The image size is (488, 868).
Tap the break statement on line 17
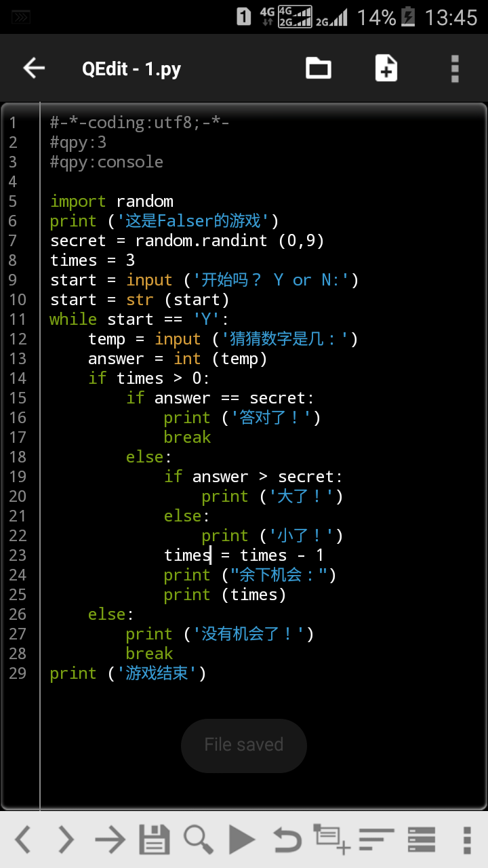pos(188,437)
